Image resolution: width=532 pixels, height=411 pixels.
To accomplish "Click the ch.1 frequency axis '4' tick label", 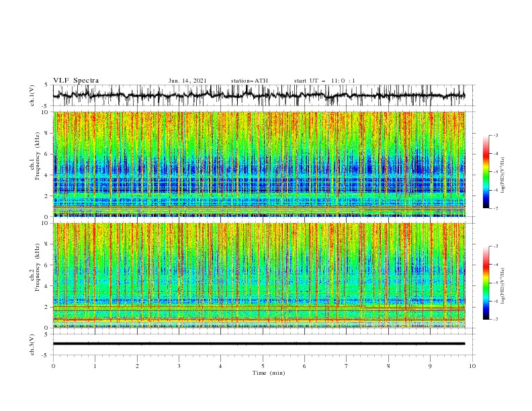I will 48,175.
